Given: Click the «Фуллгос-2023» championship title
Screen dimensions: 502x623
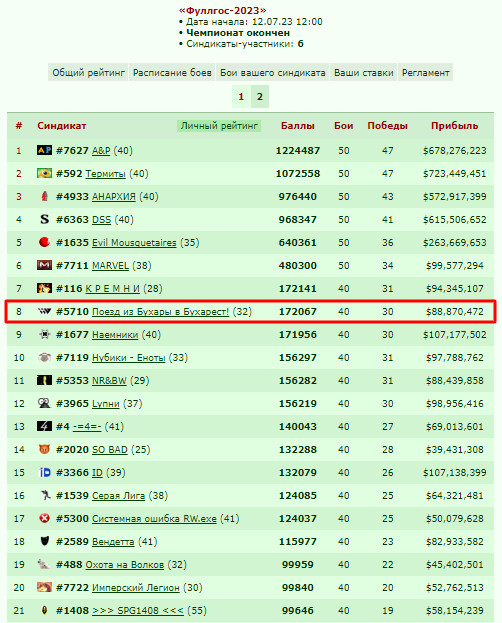Looking at the screenshot, I should point(223,11).
